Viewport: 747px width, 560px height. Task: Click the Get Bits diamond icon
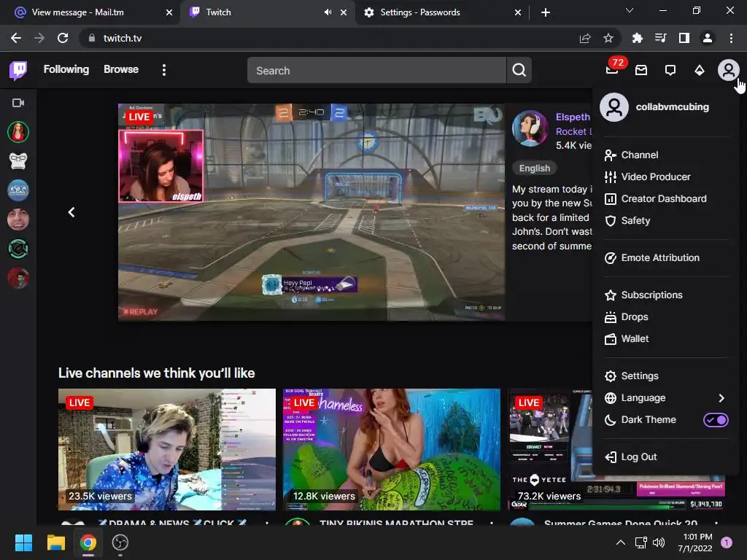(700, 71)
